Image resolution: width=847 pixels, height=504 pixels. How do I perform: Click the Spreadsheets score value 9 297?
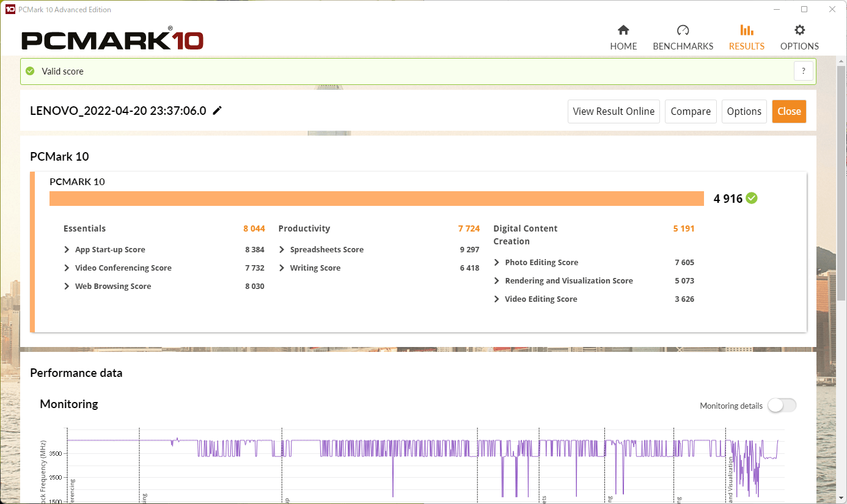[x=469, y=249]
